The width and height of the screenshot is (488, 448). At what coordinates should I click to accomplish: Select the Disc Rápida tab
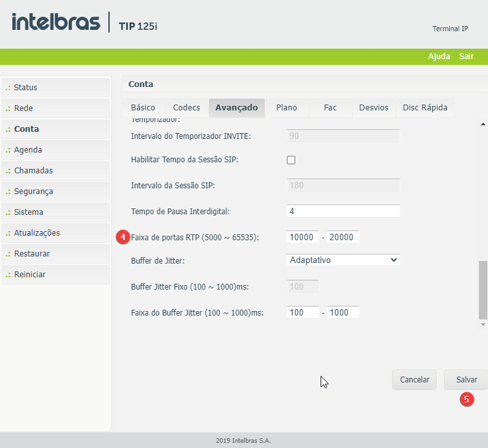click(425, 108)
